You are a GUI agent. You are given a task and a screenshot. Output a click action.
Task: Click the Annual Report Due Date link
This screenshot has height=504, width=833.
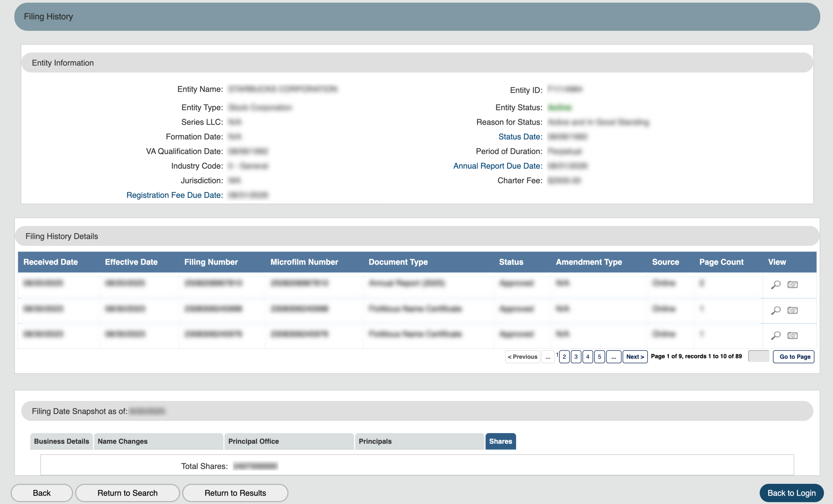click(x=498, y=166)
